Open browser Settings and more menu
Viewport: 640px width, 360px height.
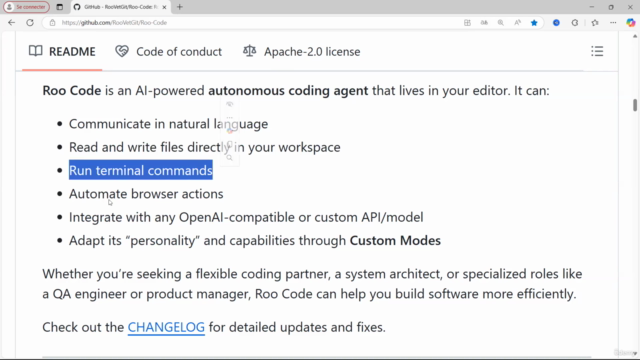click(613, 23)
